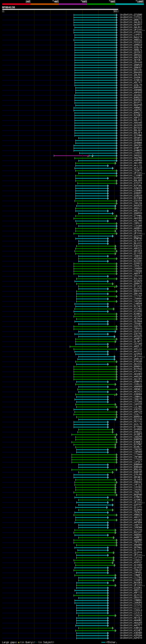Select the UniRef100_Q39AN3 label
The height and width of the screenshot is (644, 146).
tap(131, 191)
